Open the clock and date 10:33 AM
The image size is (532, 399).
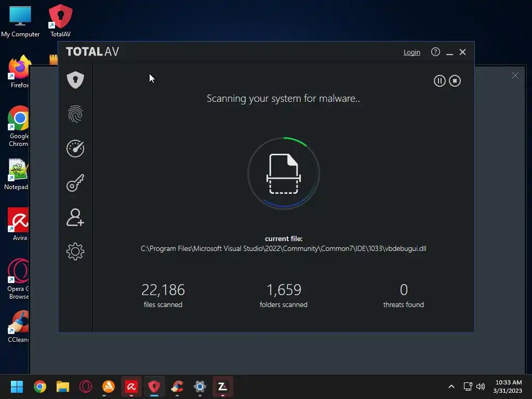pyautogui.click(x=508, y=387)
